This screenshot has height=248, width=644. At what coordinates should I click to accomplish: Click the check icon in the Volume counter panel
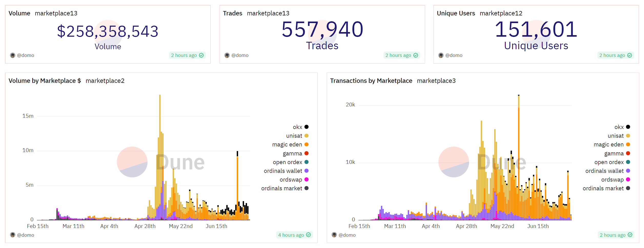(201, 55)
